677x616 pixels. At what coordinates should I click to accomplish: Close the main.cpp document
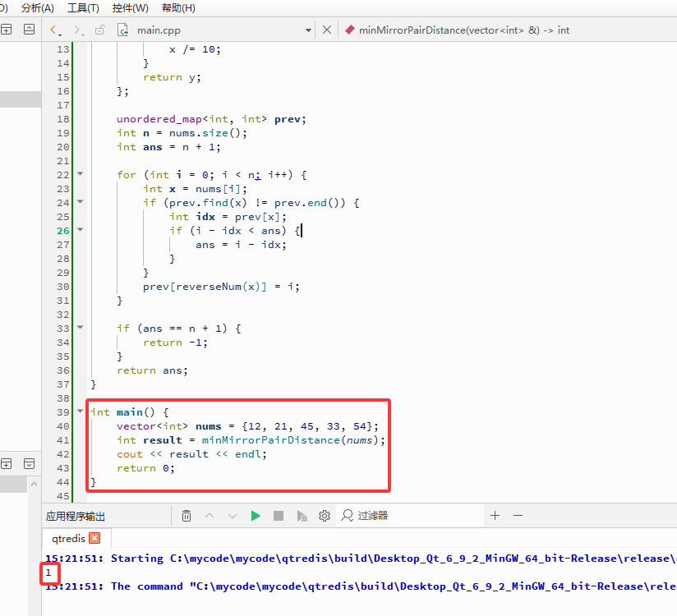tap(327, 30)
